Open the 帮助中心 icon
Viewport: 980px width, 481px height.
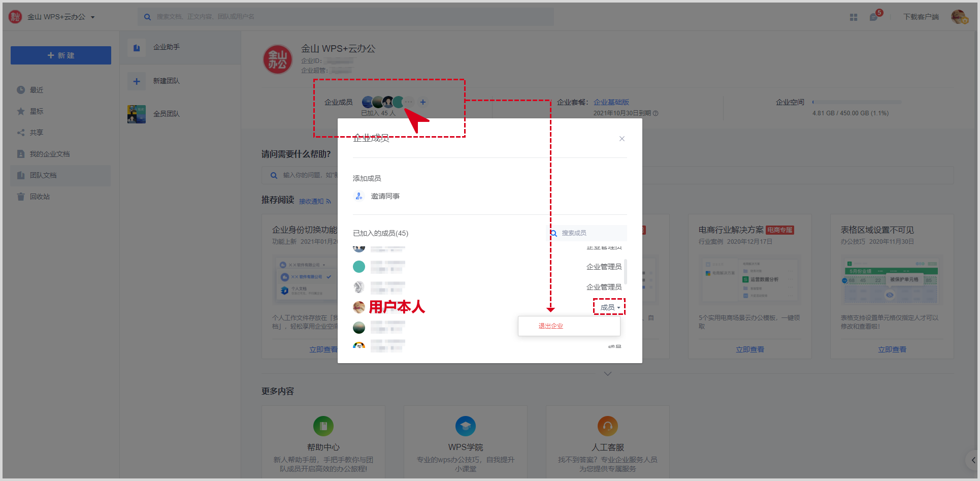pos(323,426)
